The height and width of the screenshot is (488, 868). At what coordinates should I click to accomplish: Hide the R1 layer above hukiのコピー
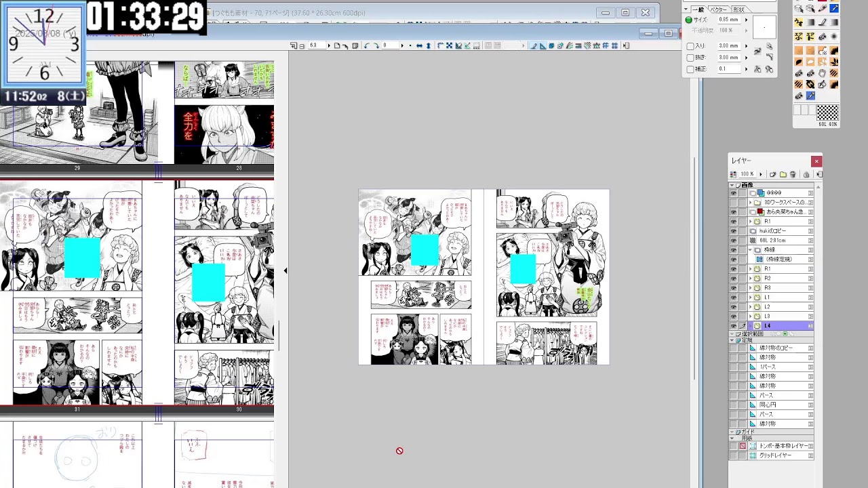click(733, 222)
